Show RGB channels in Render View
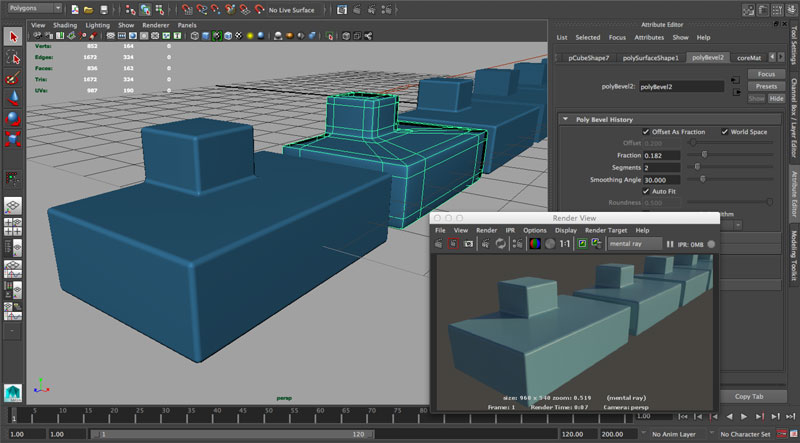 535,244
